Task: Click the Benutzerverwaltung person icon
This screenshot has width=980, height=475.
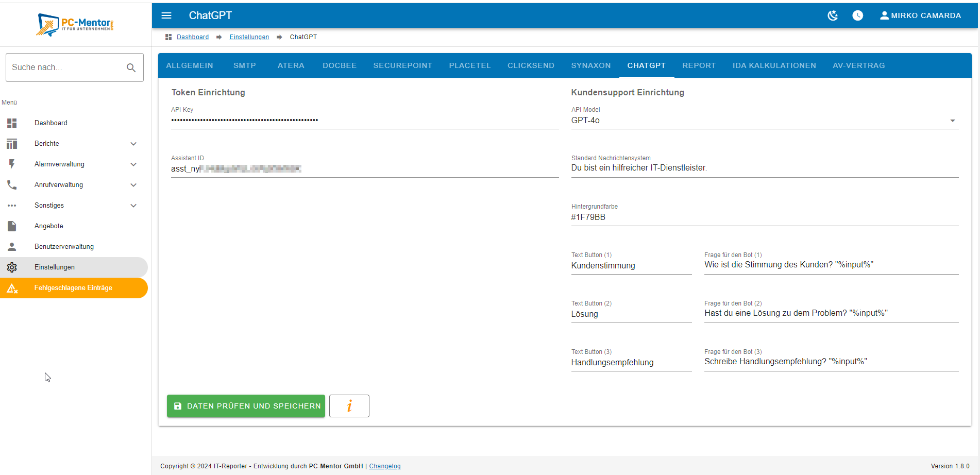Action: pyautogui.click(x=12, y=247)
